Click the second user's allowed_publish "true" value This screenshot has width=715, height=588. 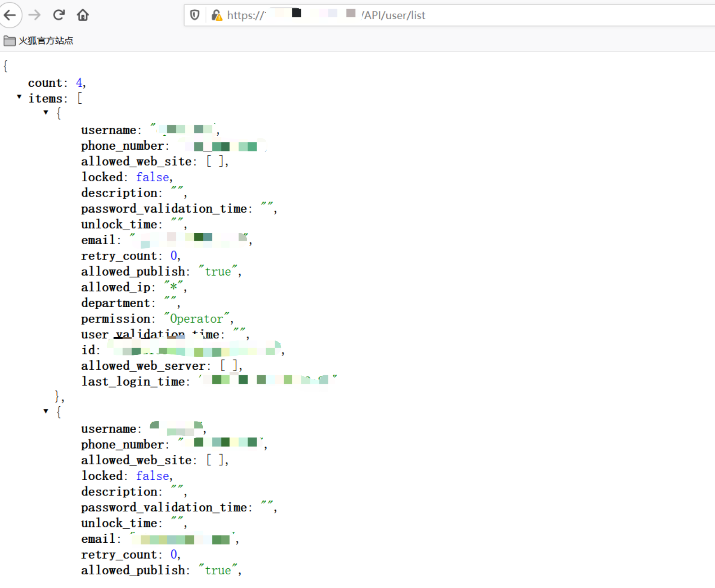click(x=218, y=570)
